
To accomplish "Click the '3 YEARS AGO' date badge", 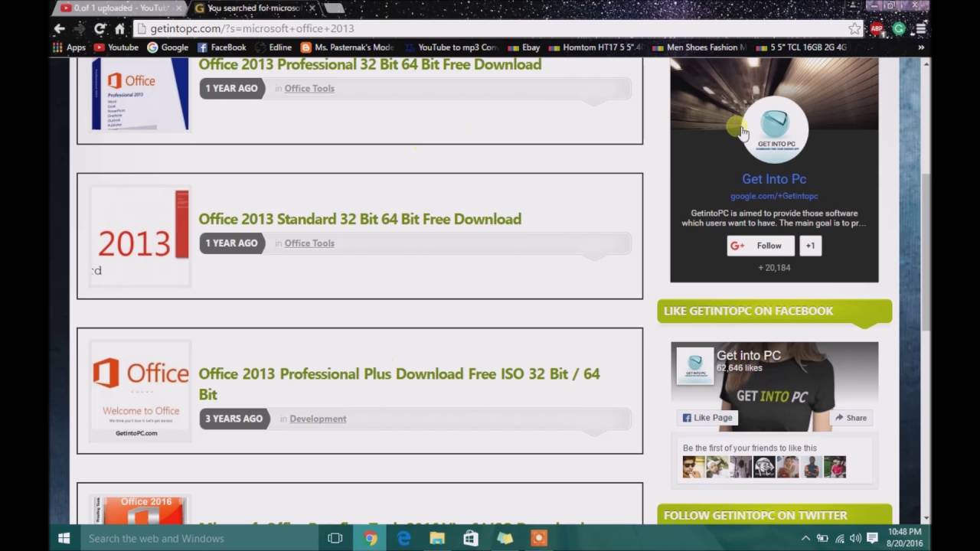I will tap(234, 419).
